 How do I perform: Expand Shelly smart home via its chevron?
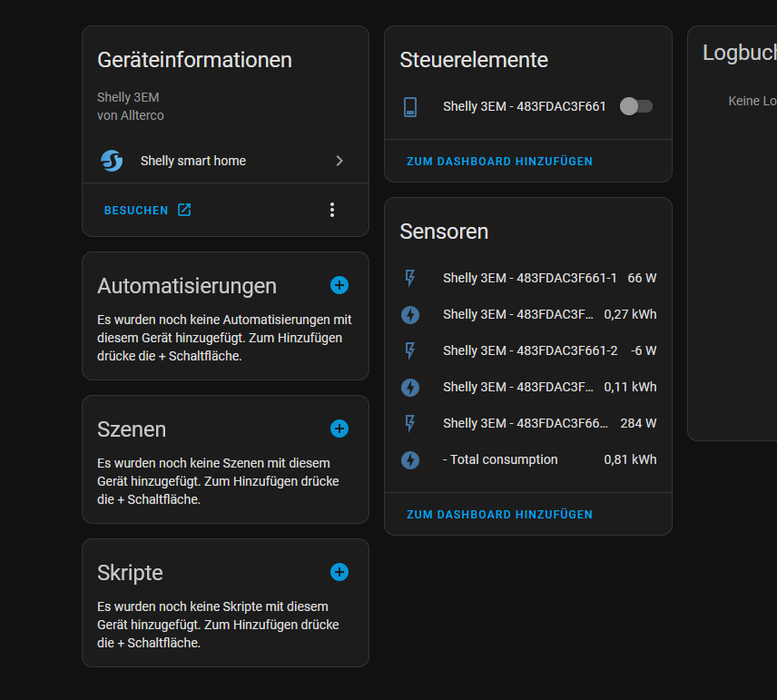click(x=339, y=161)
